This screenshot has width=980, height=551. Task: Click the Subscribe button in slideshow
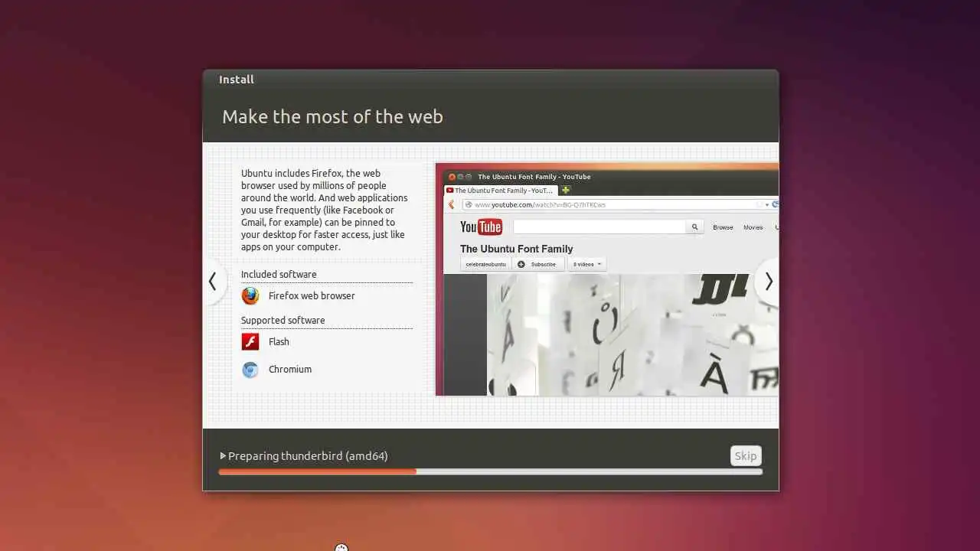[539, 264]
